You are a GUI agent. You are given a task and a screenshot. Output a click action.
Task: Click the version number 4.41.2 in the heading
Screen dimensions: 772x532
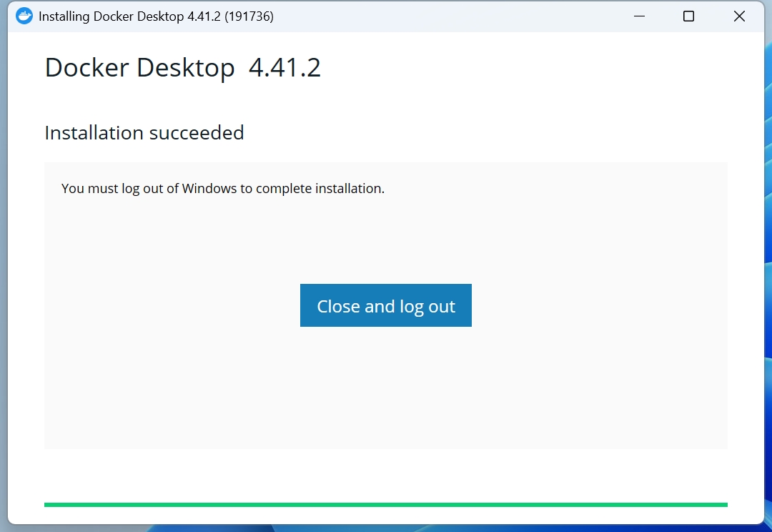pyautogui.click(x=284, y=68)
